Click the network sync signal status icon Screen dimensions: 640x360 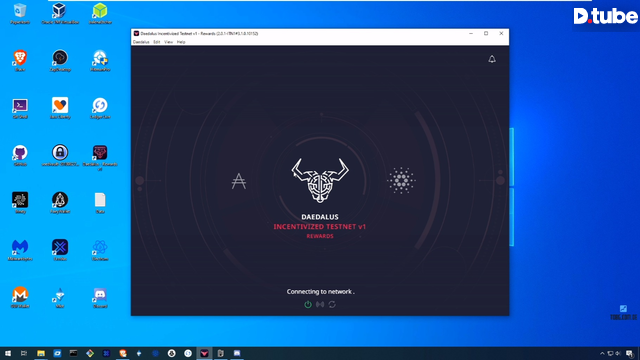tap(320, 304)
